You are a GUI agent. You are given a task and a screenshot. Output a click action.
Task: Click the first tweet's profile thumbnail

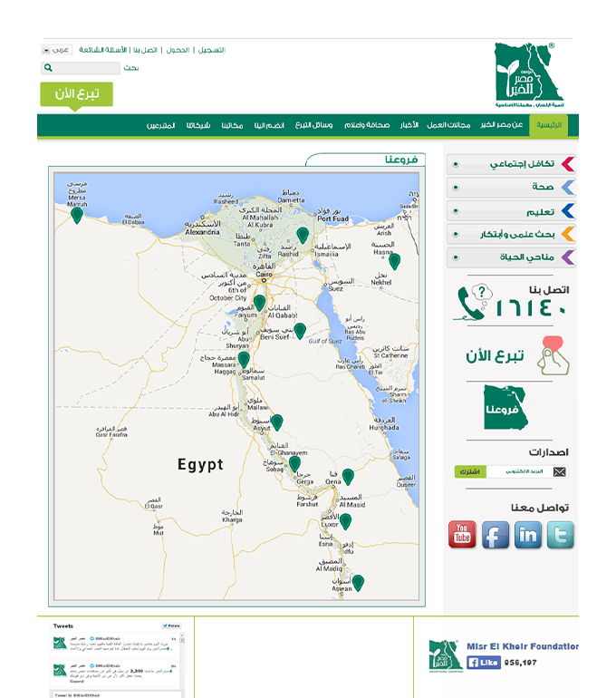(60, 644)
